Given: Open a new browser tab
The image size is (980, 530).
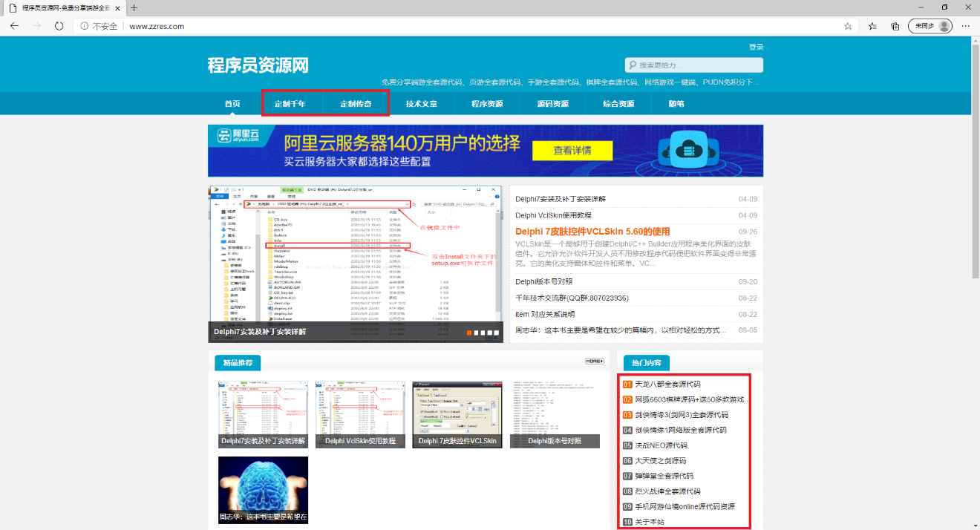Looking at the screenshot, I should click(134, 7).
